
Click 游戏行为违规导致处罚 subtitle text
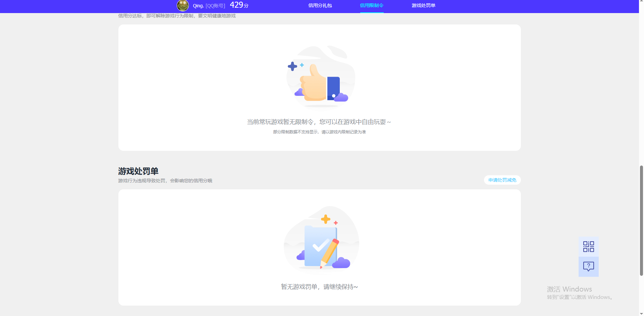tap(165, 181)
